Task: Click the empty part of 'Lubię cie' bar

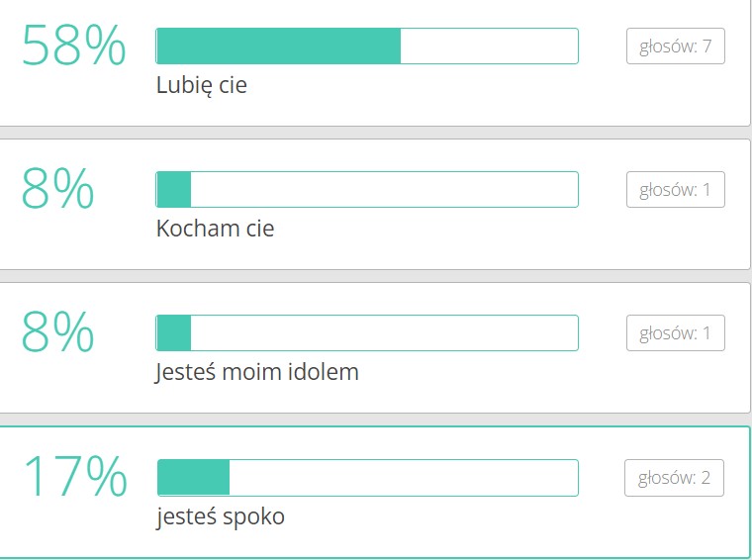Action: [489, 47]
